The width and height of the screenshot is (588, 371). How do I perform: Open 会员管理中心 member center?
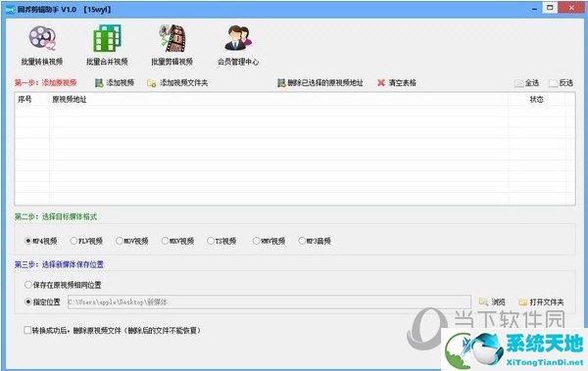238,45
